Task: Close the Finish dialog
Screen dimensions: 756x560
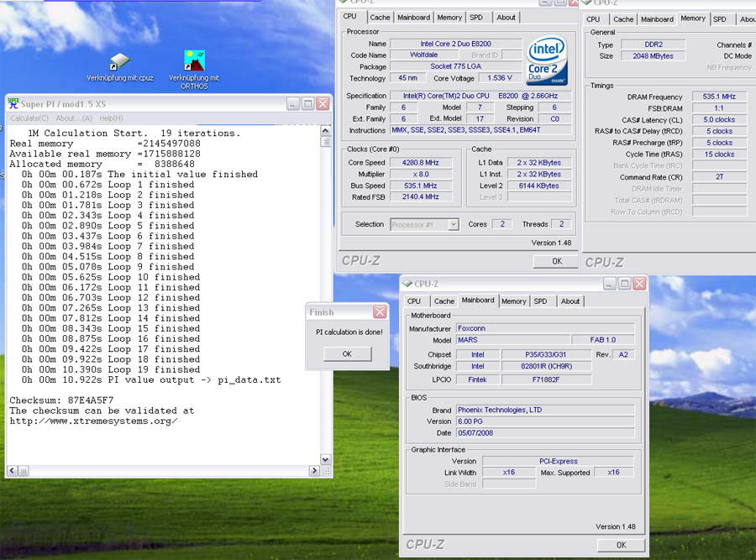Action: (x=380, y=311)
